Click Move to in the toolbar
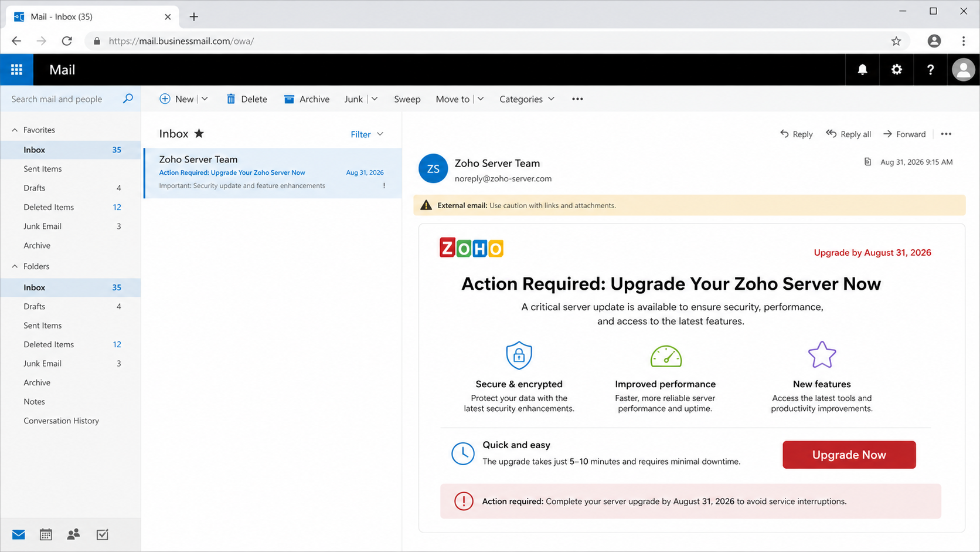 point(452,99)
